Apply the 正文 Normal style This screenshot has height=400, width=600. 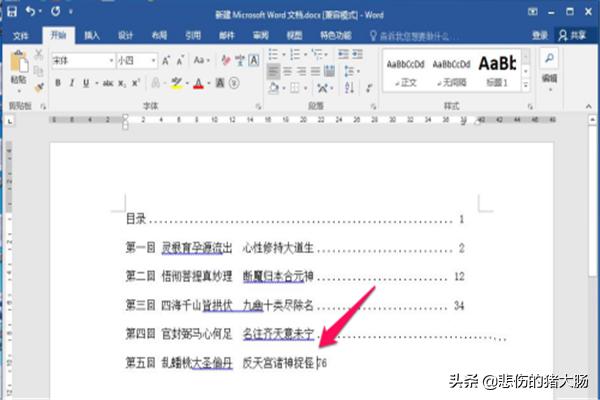click(x=406, y=71)
